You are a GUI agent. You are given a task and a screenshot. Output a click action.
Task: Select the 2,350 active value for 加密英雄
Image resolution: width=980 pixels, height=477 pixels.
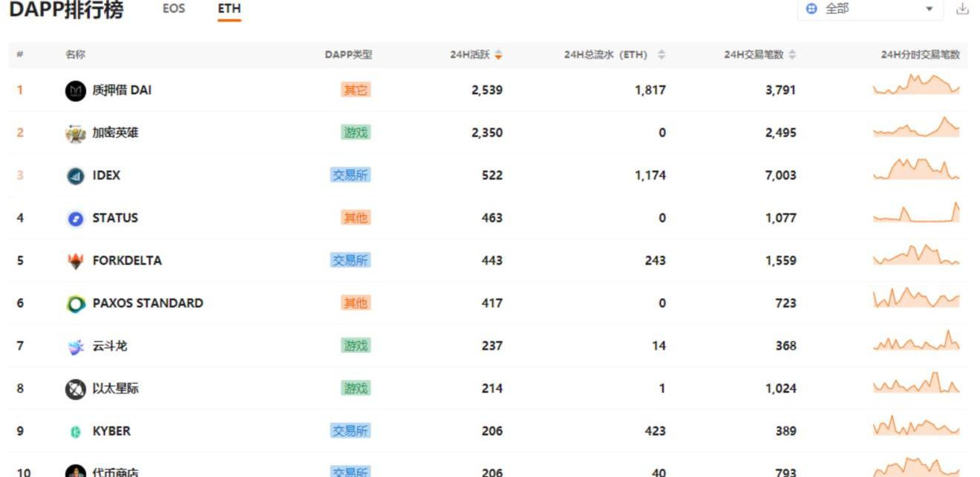[x=487, y=133]
